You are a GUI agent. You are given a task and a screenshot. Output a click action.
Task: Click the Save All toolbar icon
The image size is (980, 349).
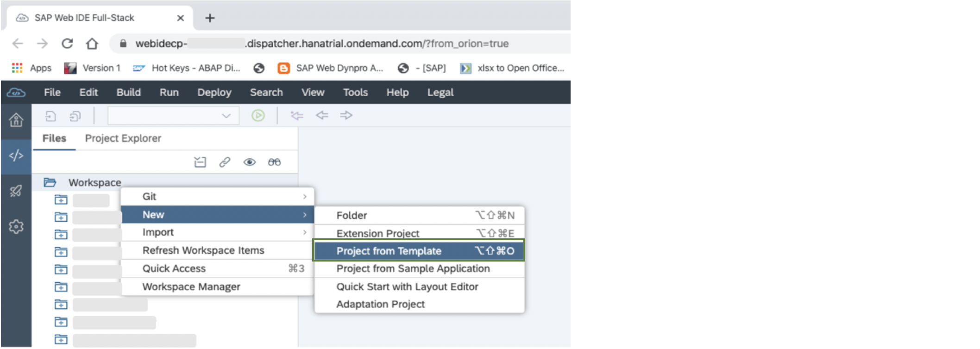click(75, 116)
